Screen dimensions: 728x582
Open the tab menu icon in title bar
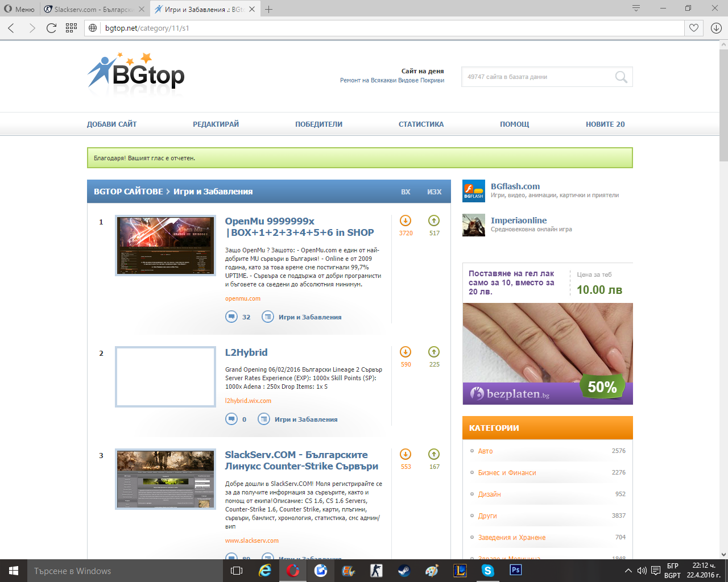click(636, 9)
